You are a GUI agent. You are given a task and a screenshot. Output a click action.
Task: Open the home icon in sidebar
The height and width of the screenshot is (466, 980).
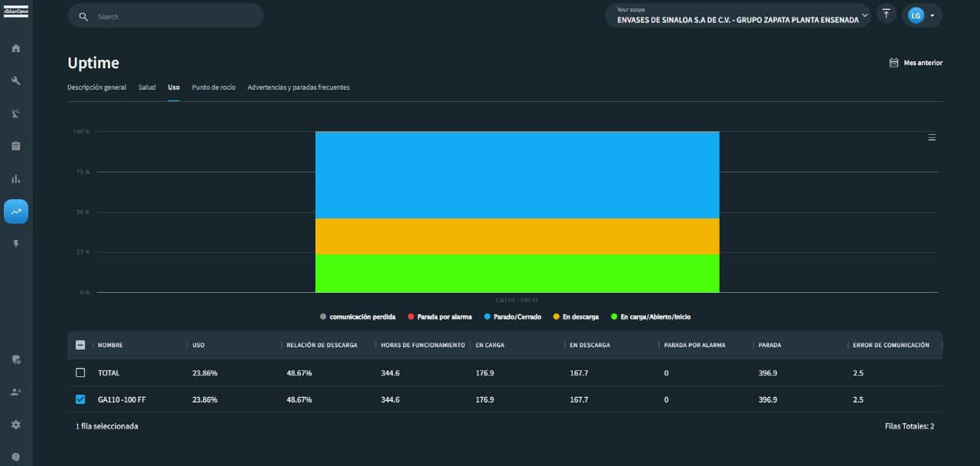click(16, 48)
